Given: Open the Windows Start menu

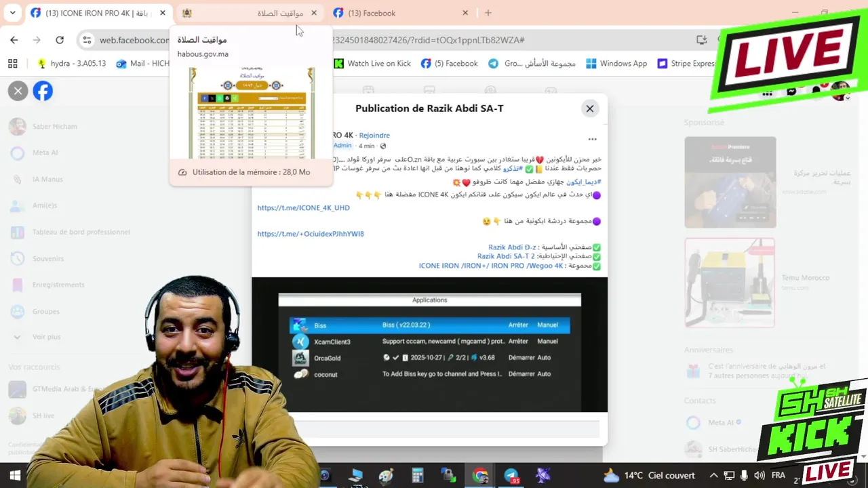Looking at the screenshot, I should [x=15, y=476].
